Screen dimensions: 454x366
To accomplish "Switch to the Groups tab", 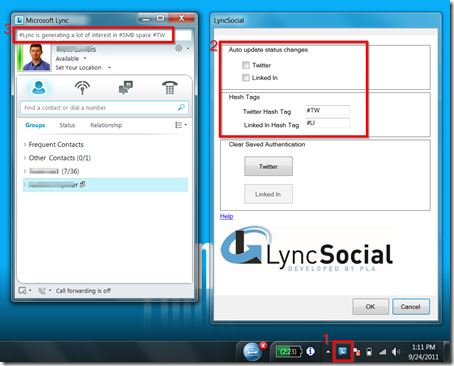I will pyautogui.click(x=35, y=125).
